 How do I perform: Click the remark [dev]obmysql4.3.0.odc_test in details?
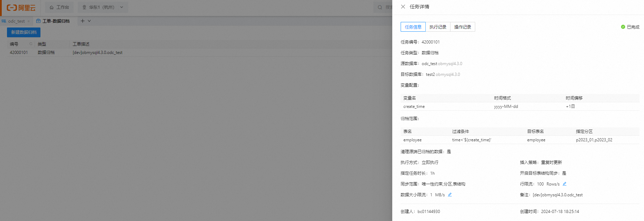click(558, 195)
